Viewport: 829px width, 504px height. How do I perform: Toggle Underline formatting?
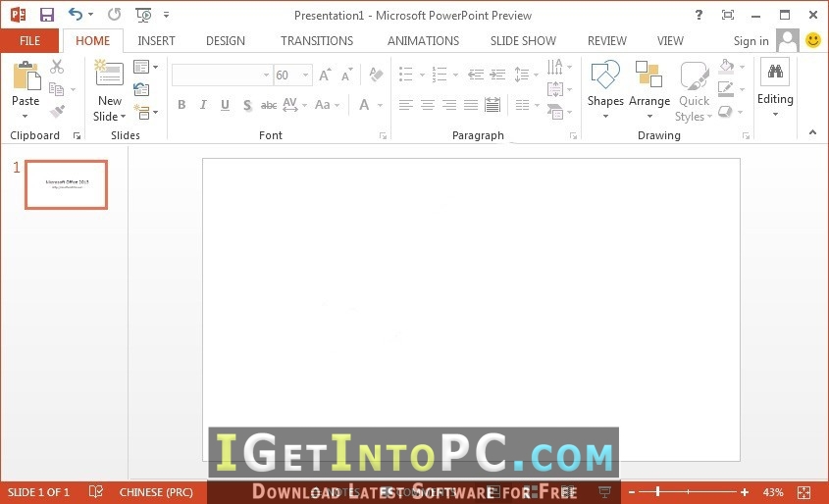226,105
